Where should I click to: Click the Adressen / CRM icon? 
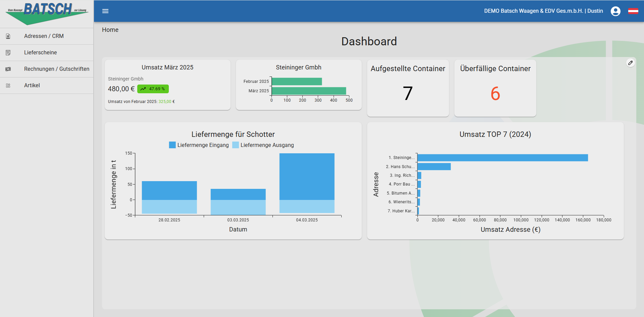[x=8, y=36]
